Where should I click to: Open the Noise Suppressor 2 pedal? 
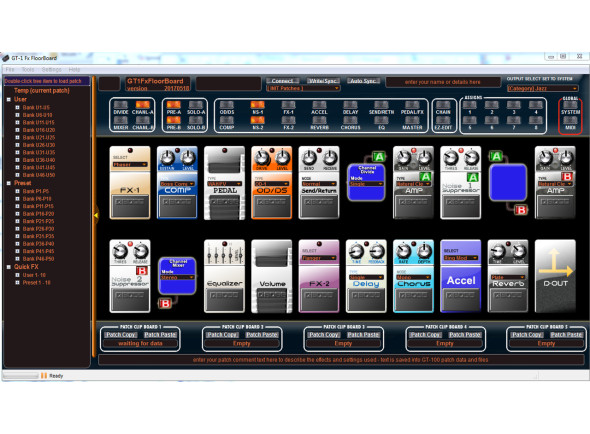pyautogui.click(x=130, y=276)
